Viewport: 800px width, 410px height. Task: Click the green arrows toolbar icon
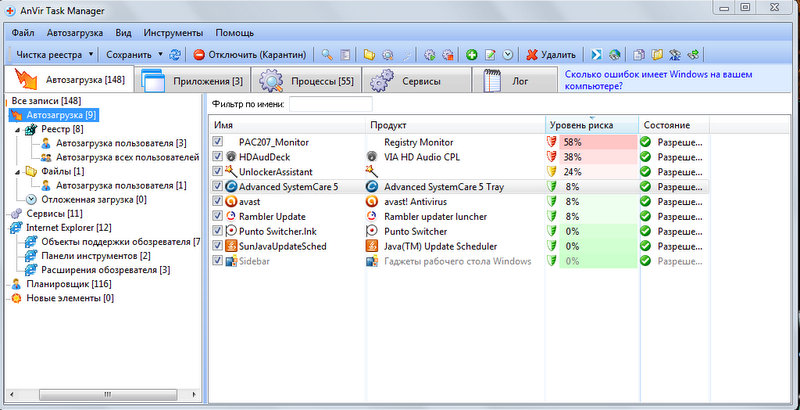(692, 55)
